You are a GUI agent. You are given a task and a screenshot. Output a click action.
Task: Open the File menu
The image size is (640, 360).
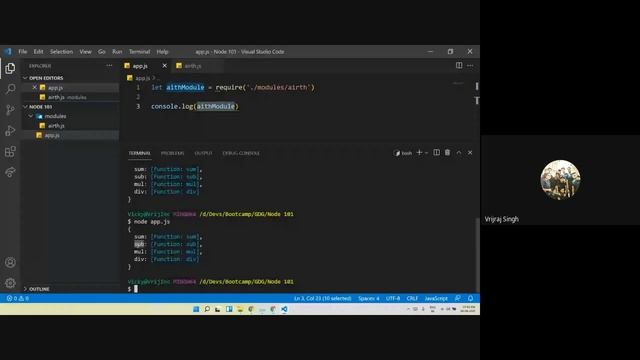pos(23,52)
